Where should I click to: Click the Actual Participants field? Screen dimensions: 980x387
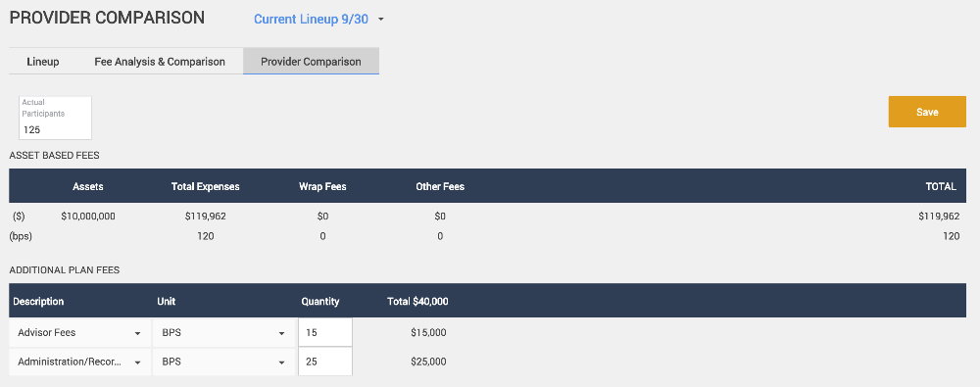[x=56, y=118]
